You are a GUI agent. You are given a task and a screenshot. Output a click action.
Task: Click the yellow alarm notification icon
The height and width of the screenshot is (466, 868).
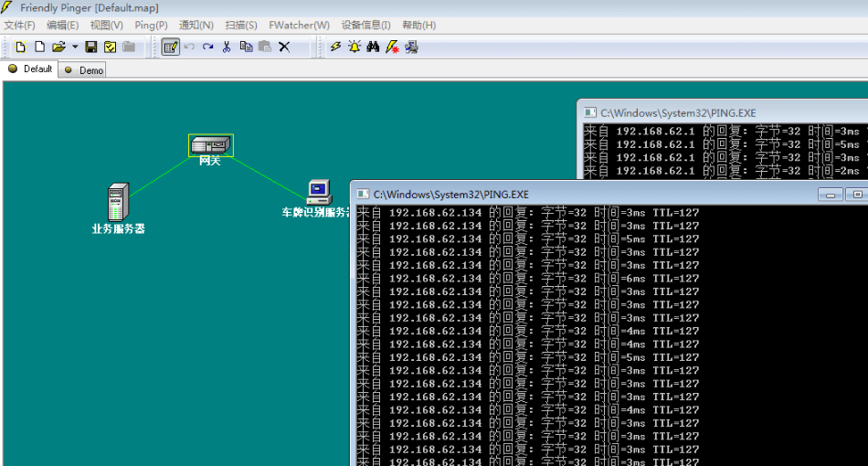(x=354, y=47)
